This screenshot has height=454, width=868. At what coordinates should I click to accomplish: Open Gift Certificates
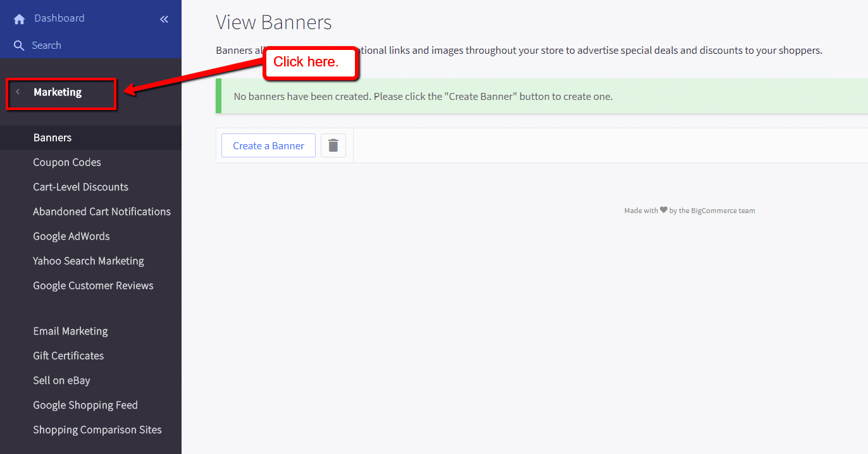pos(68,355)
